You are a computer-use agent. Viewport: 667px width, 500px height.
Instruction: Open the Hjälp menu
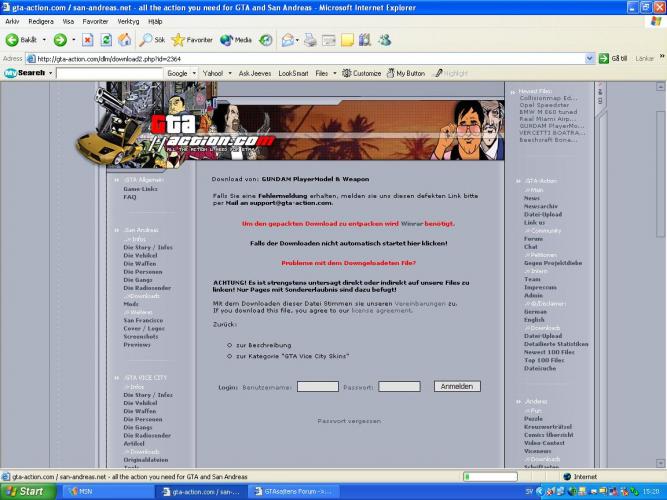pyautogui.click(x=155, y=21)
